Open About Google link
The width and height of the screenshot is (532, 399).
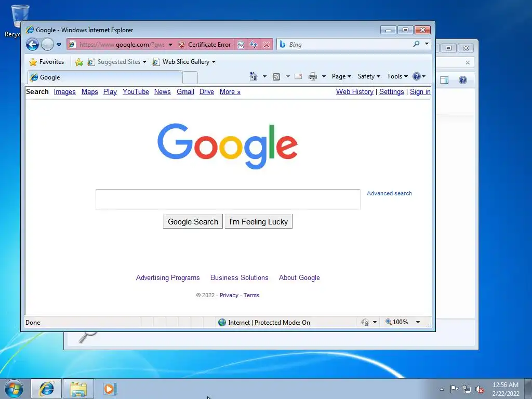click(299, 277)
